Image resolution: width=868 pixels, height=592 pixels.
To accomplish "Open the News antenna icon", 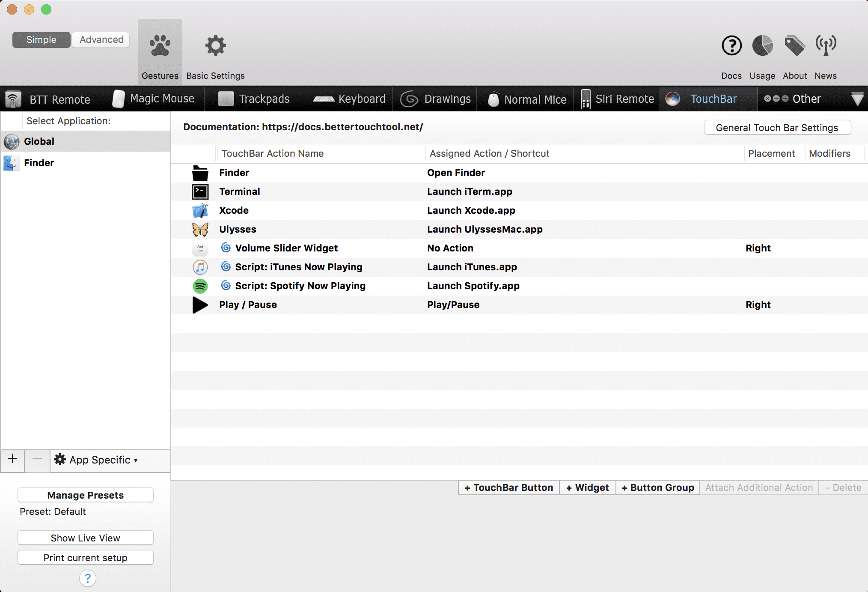I will [826, 45].
